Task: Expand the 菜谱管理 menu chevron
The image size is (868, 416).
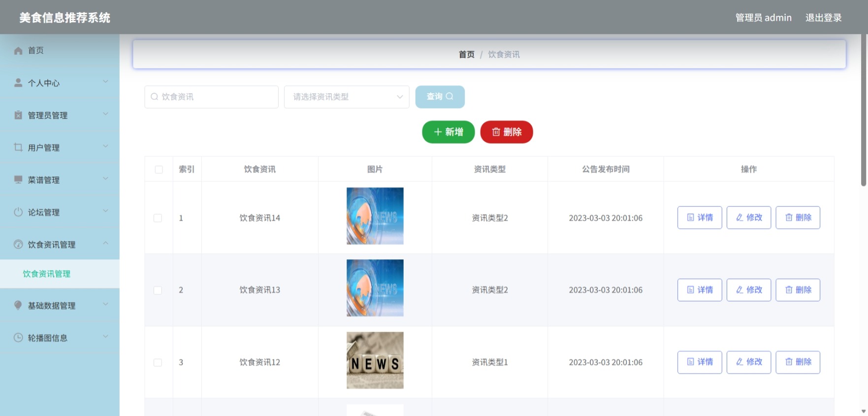Action: point(105,178)
